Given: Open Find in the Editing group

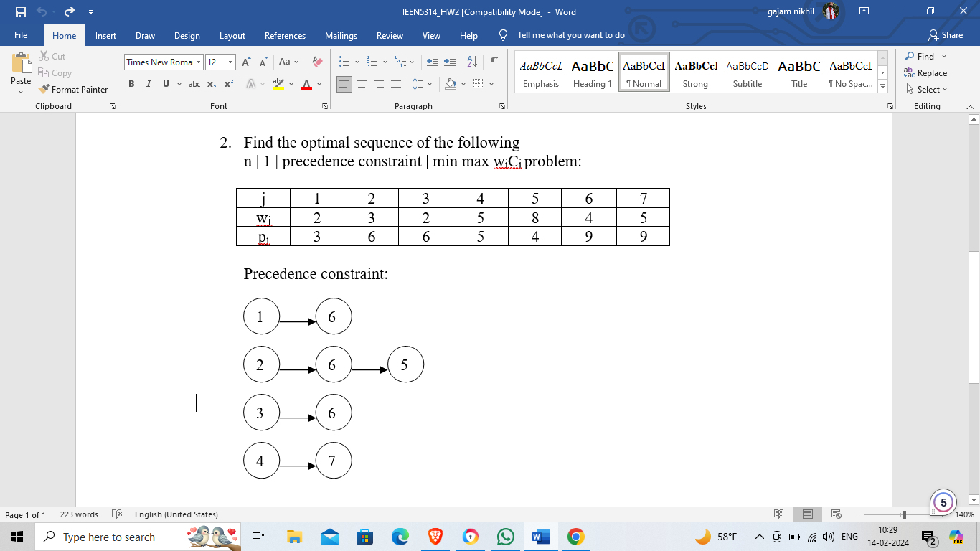Looking at the screenshot, I should (924, 56).
